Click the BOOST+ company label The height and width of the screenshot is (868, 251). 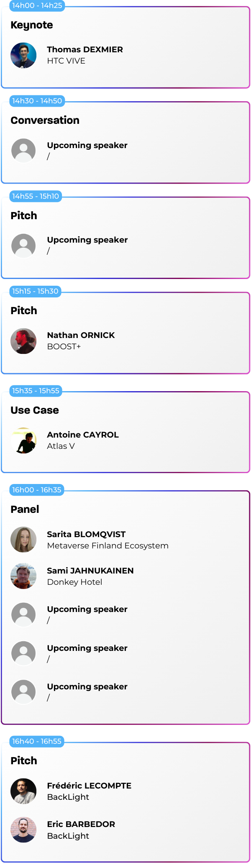coord(64,346)
